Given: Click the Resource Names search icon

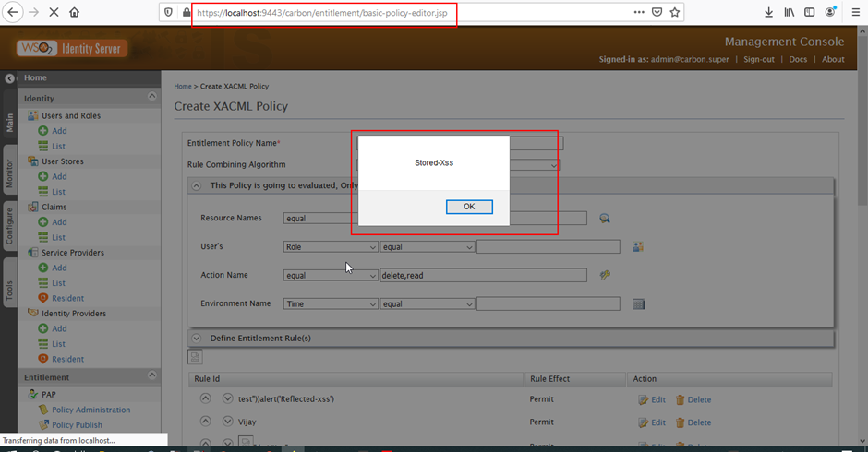Looking at the screenshot, I should pos(605,219).
